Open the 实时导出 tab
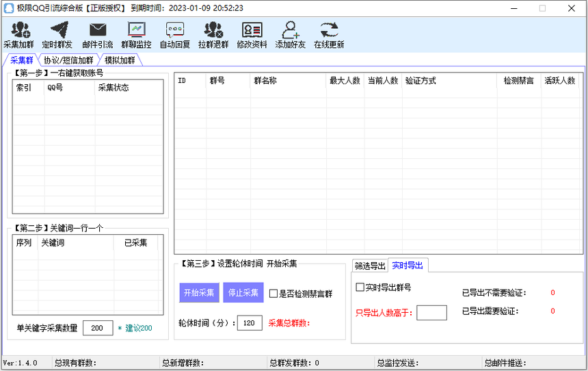Screen dimensions: 588x371 point(407,266)
